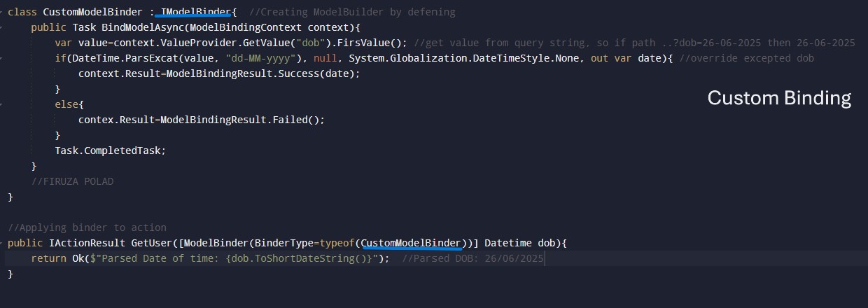The image size is (868, 308).
Task: Collapse the CustomModelBinder class fold arrow
Action: (2, 12)
